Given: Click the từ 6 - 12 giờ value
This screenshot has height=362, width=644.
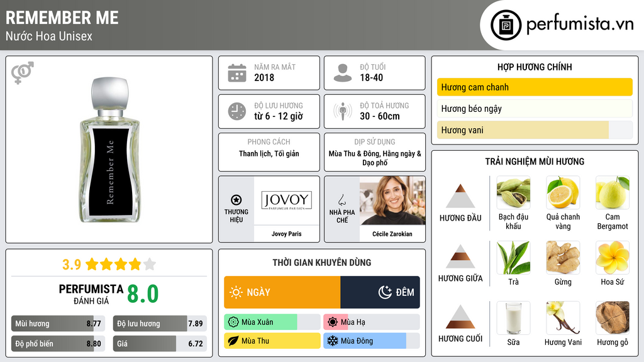Looking at the screenshot, I should [279, 116].
